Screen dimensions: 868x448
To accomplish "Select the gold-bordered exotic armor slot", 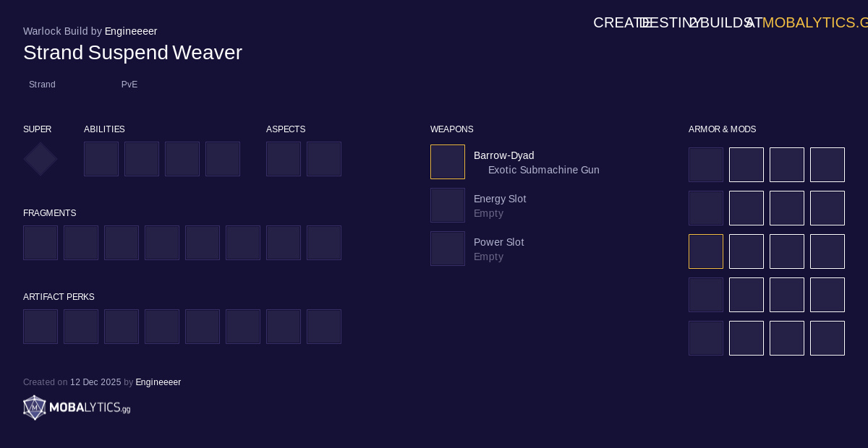I will click(x=706, y=251).
